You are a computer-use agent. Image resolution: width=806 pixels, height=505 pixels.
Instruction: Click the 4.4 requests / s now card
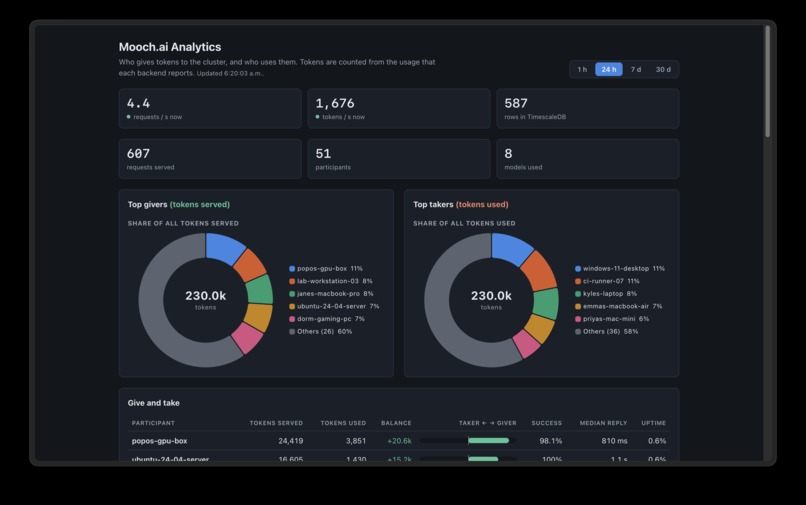(x=210, y=109)
